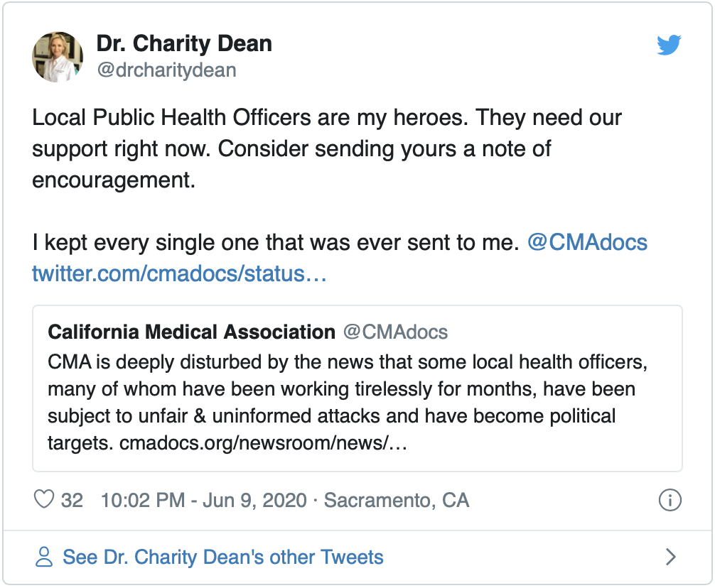Open the cmadocs.org/newsroom link
This screenshot has width=715, height=588.
(263, 444)
